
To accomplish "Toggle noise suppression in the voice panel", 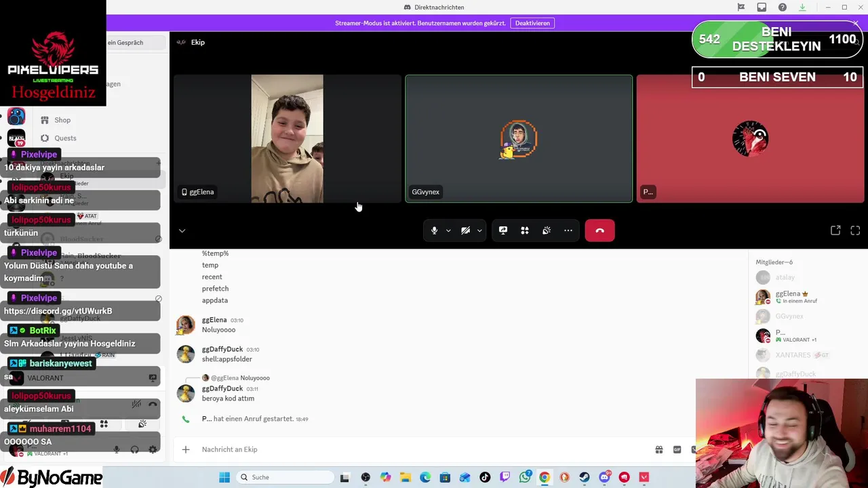I will pyautogui.click(x=136, y=404).
